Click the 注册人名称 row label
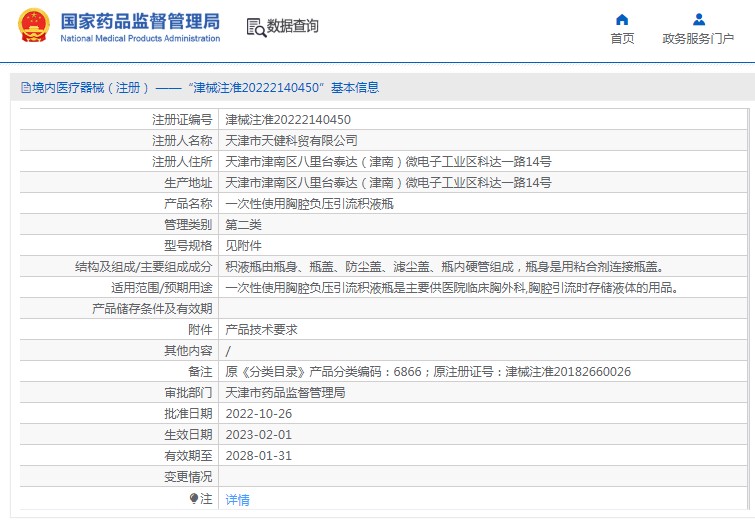The image size is (755, 527). click(182, 141)
